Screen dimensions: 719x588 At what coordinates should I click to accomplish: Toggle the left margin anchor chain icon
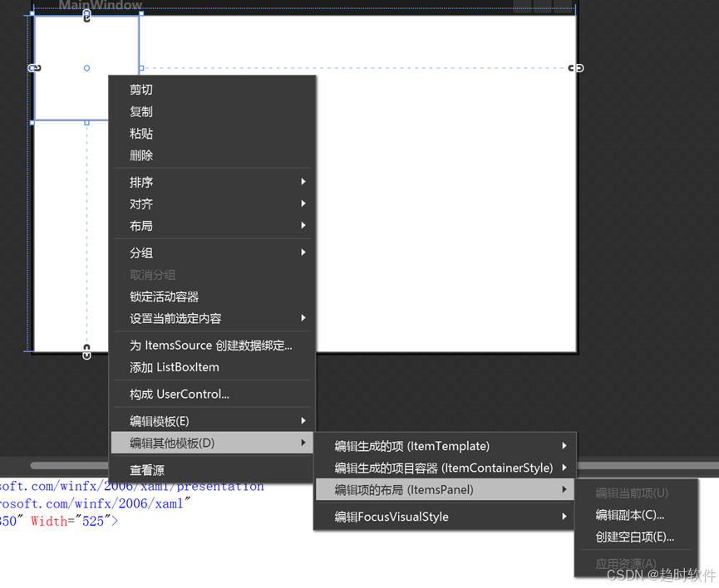click(34, 68)
